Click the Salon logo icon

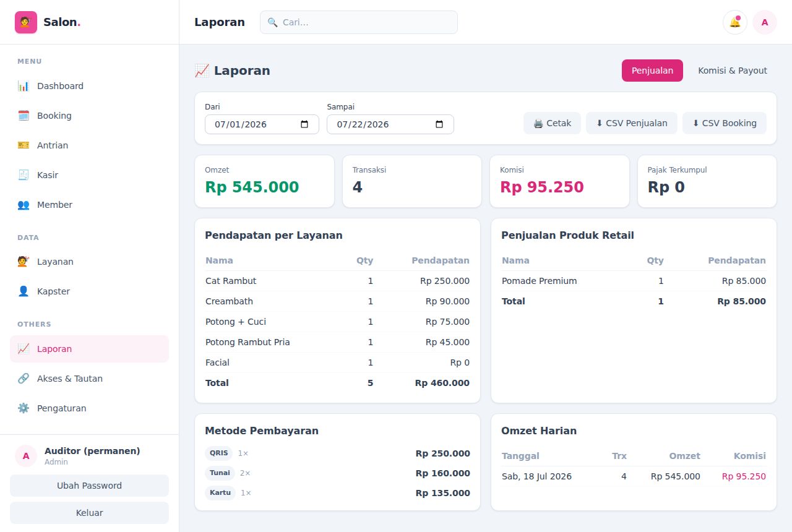coord(26,22)
